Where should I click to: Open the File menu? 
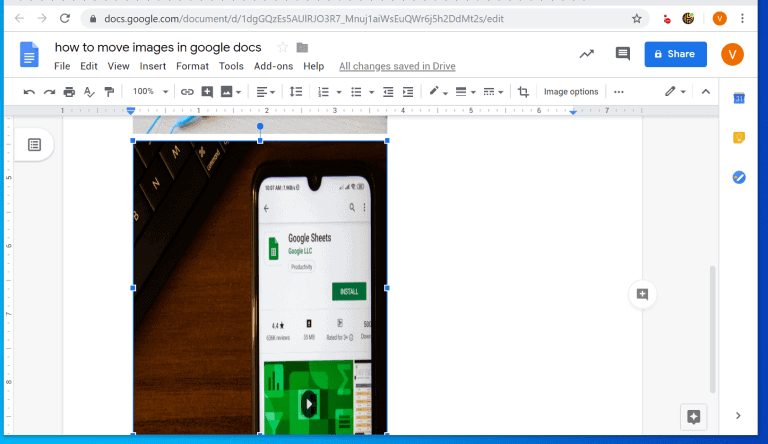click(62, 66)
